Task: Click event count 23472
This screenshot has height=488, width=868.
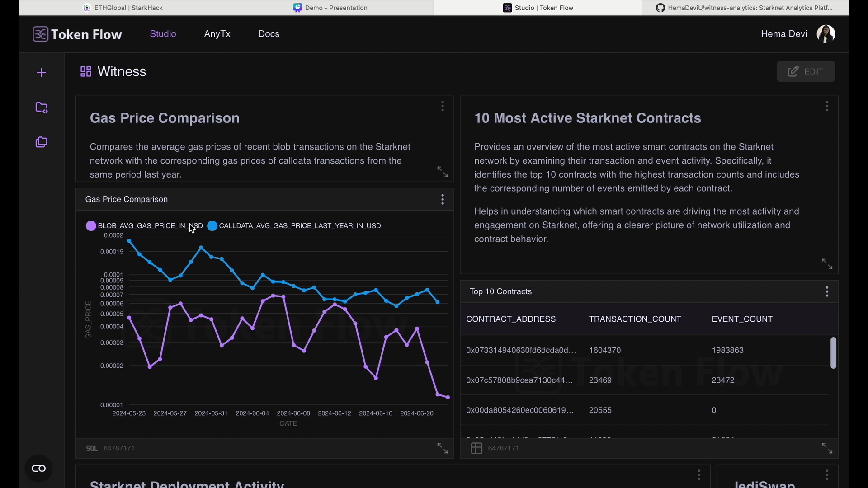Action: 723,380
